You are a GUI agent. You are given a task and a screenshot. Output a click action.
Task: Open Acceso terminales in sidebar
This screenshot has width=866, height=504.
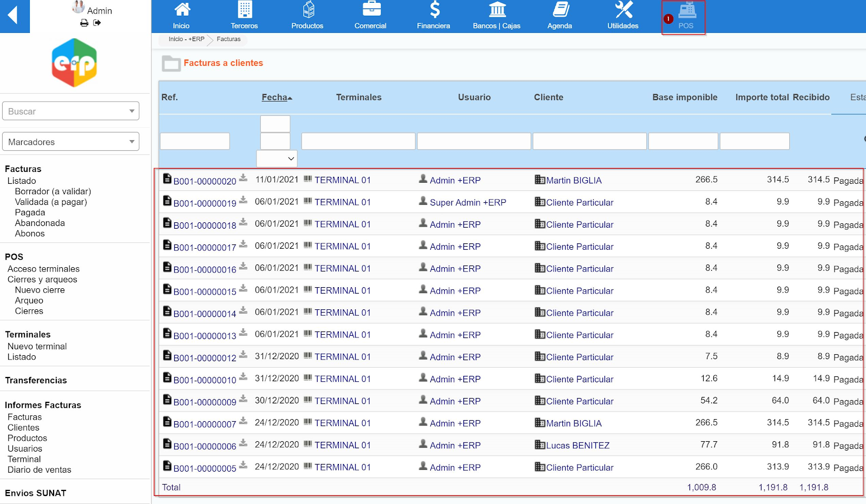click(43, 269)
